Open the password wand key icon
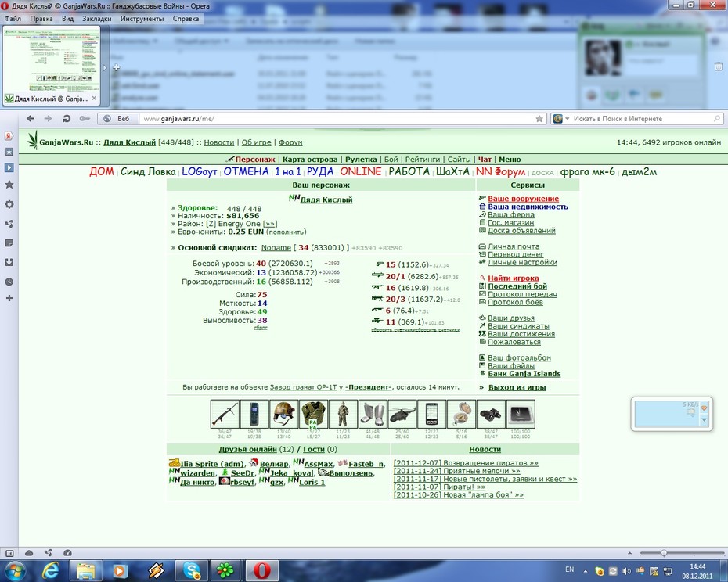This screenshot has height=582, width=728. click(85, 119)
